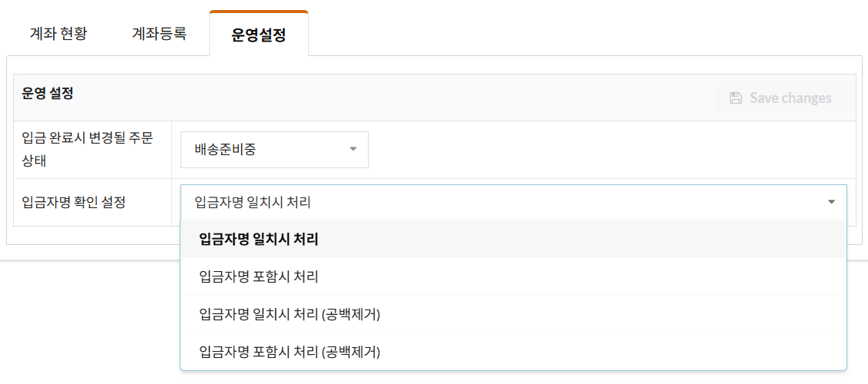Select the active 운영설정 tab
Image resolution: width=868 pixels, height=384 pixels.
(x=259, y=35)
